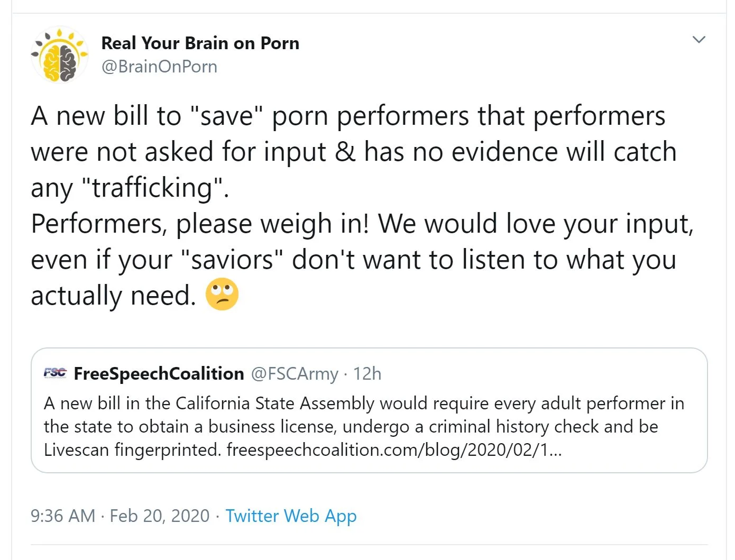Screen dimensions: 735x560
Task: Click the FSC logo in the quoted tweet
Action: pos(55,373)
